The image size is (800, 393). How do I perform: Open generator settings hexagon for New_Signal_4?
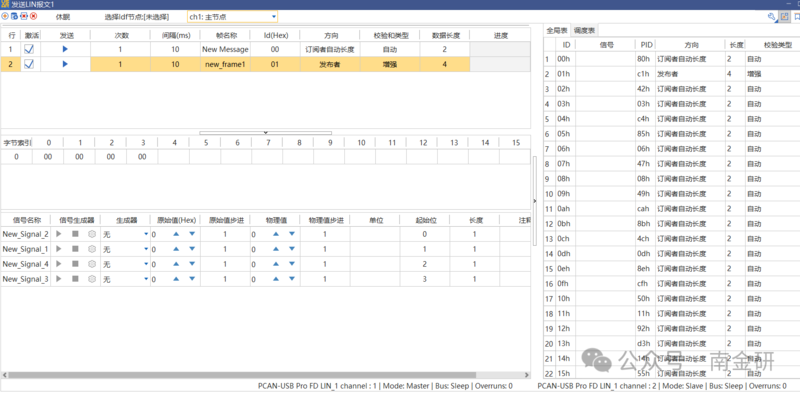[92, 264]
